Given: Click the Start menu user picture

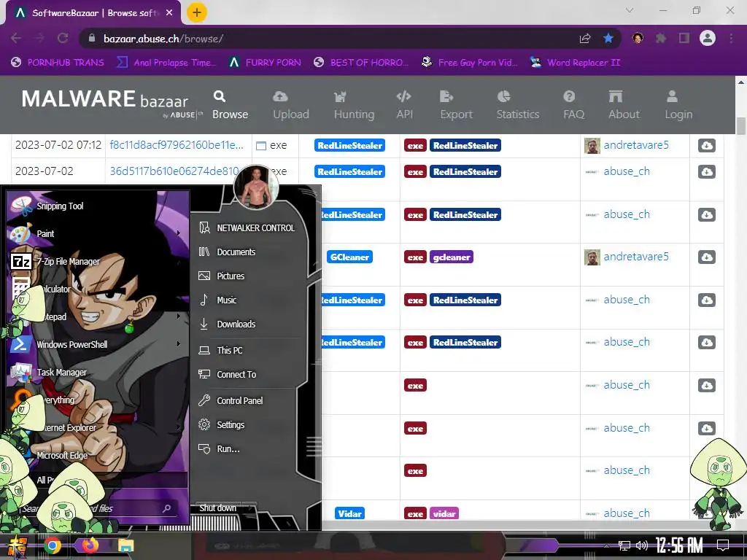Looking at the screenshot, I should (256, 187).
